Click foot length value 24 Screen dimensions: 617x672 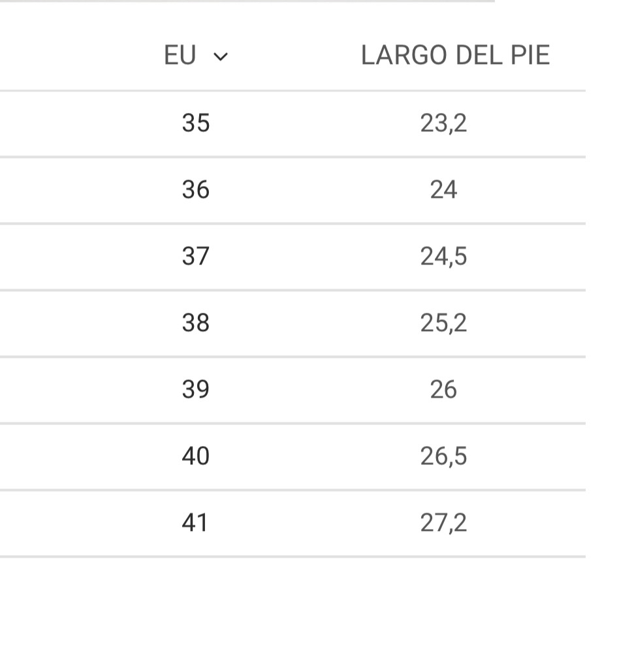pyautogui.click(x=443, y=190)
